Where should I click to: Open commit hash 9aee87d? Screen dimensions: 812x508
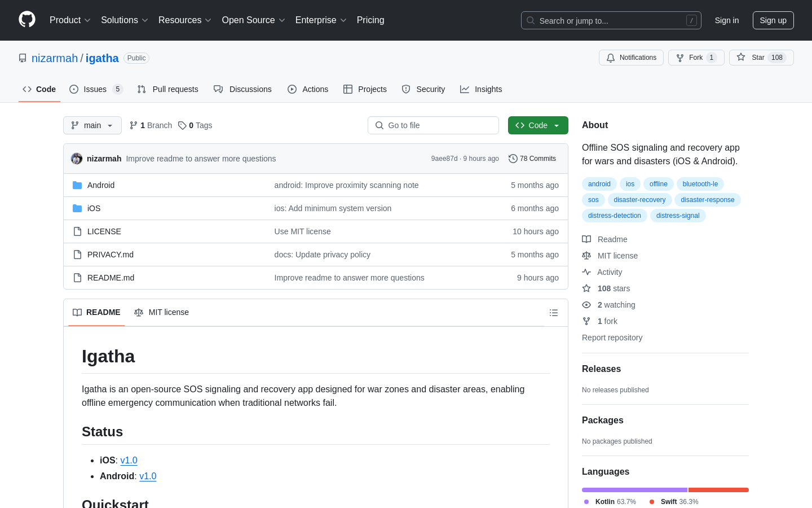444,159
